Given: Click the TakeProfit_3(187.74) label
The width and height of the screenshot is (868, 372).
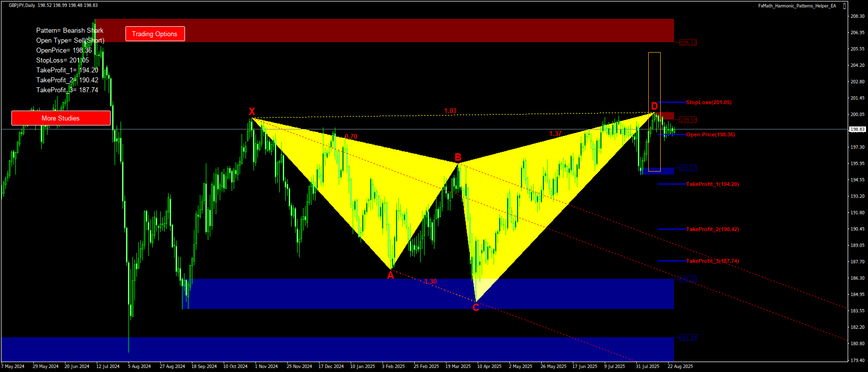Looking at the screenshot, I should tap(712, 261).
